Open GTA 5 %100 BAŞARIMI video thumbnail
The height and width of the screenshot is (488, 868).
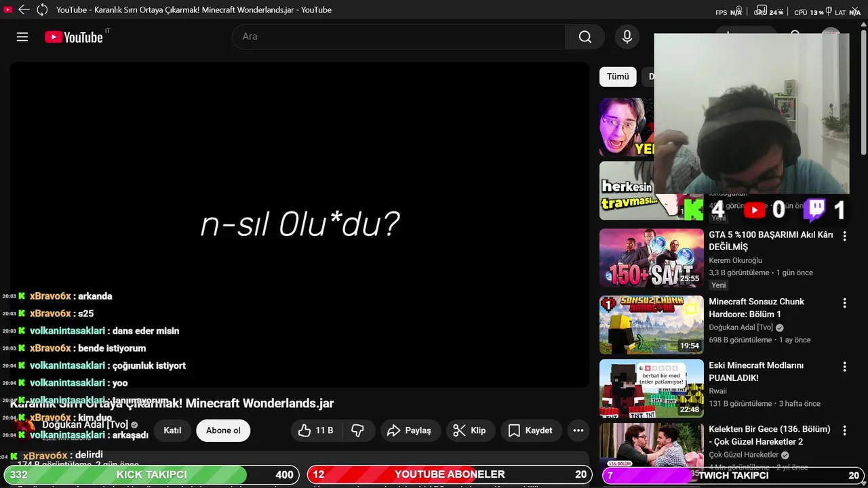pyautogui.click(x=651, y=258)
